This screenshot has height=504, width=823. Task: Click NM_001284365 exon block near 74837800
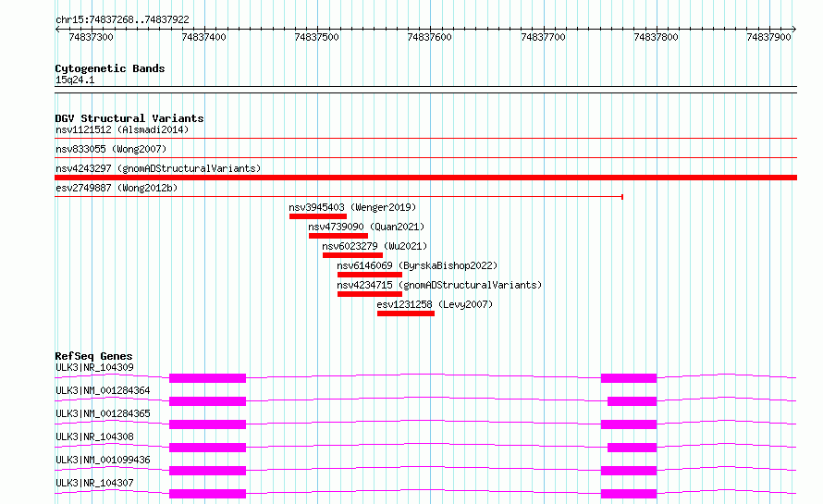coord(629,424)
